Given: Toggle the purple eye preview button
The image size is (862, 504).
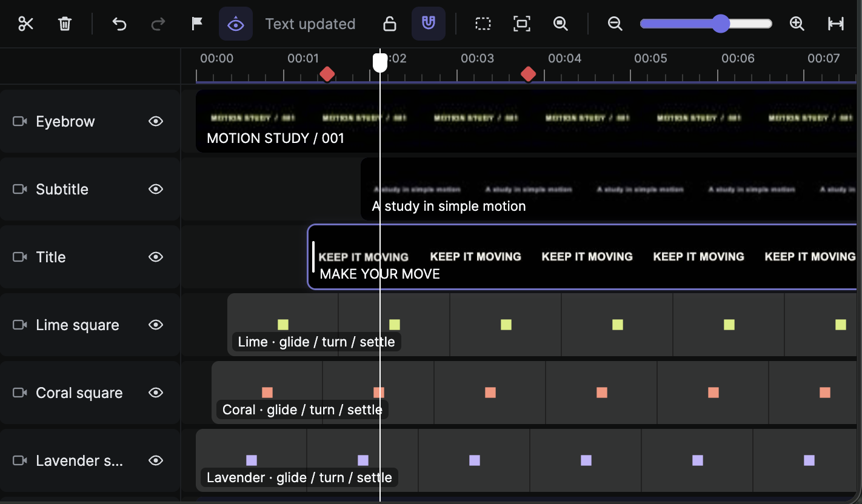Looking at the screenshot, I should (236, 24).
